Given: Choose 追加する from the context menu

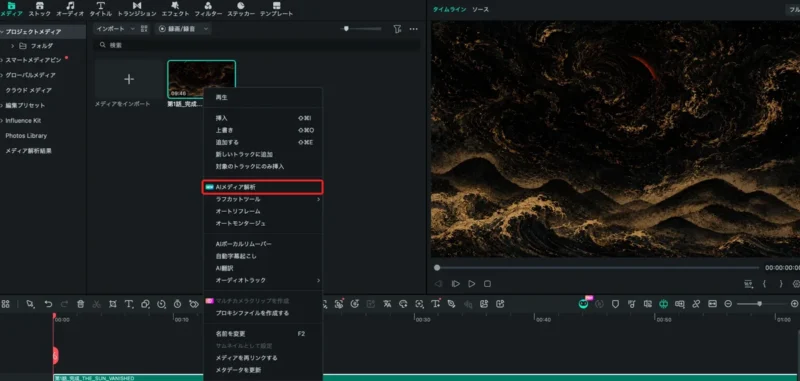Looking at the screenshot, I should (263, 142).
